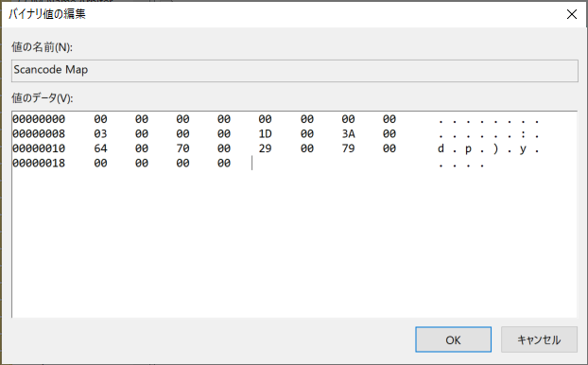Select byte 64 in row 00000010

click(100, 148)
